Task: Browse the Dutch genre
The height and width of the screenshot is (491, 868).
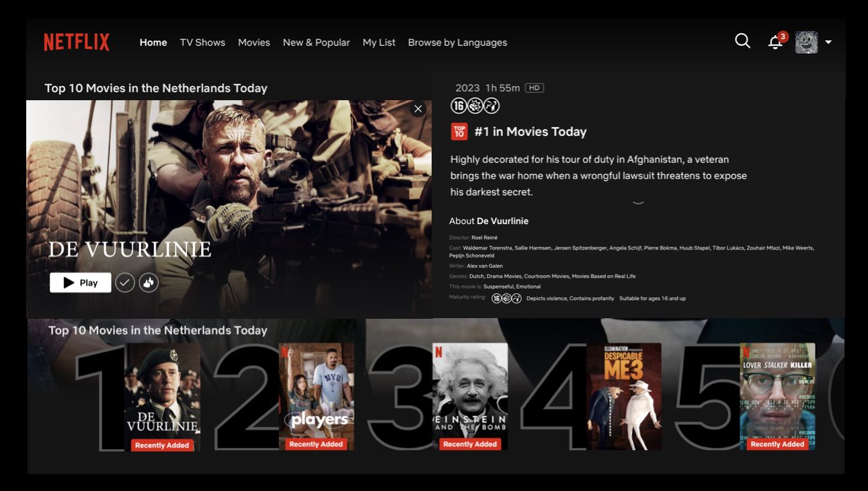Action: [476, 276]
